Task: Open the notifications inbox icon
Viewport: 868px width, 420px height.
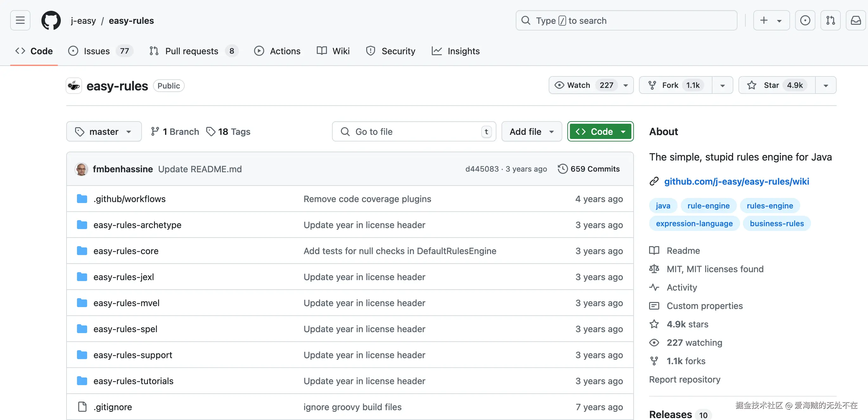Action: (856, 21)
